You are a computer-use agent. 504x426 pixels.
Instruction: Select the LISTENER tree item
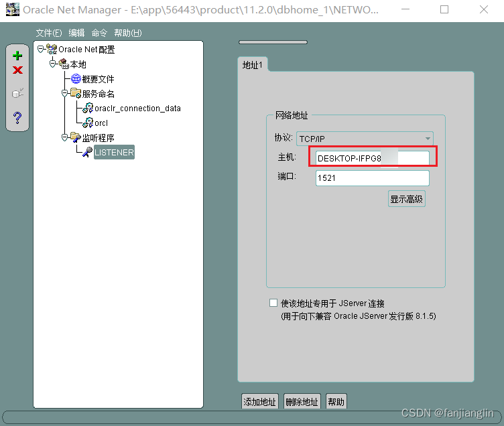(x=114, y=152)
